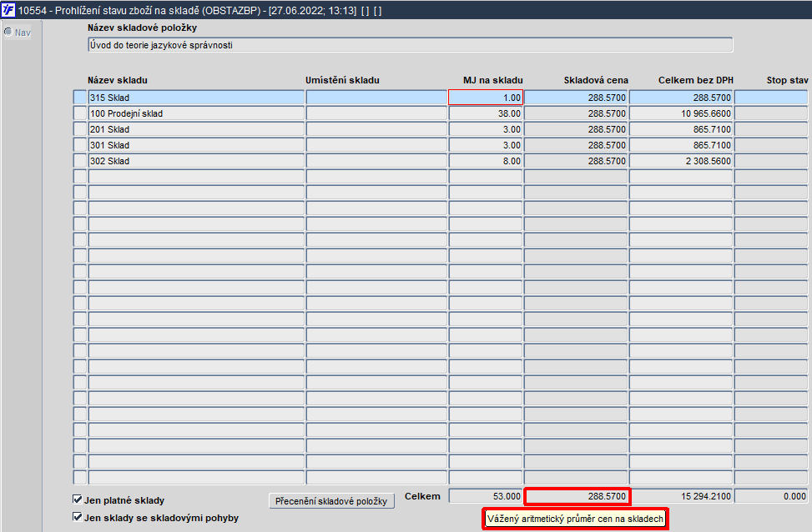The image size is (812, 532).
Task: Click the application icon in the title bar
Action: click(x=8, y=10)
